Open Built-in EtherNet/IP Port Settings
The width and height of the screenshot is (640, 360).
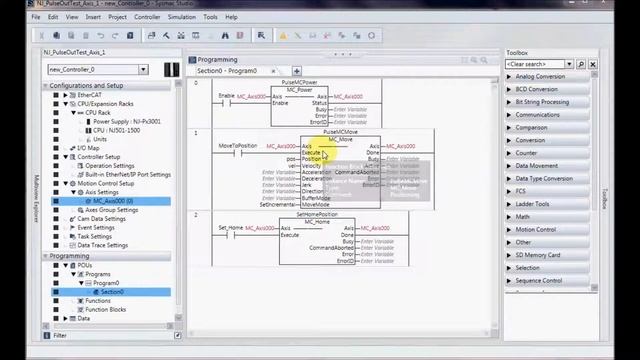tap(128, 175)
